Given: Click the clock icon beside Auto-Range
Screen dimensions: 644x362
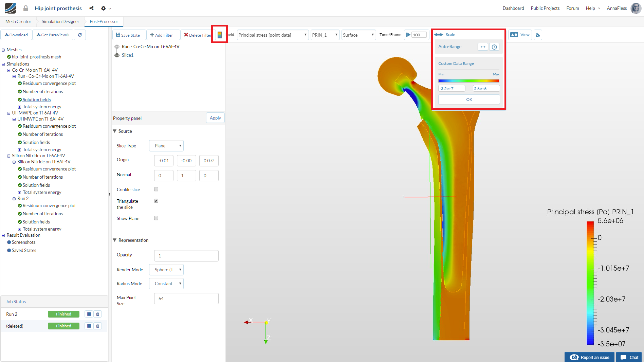Looking at the screenshot, I should click(x=494, y=47).
